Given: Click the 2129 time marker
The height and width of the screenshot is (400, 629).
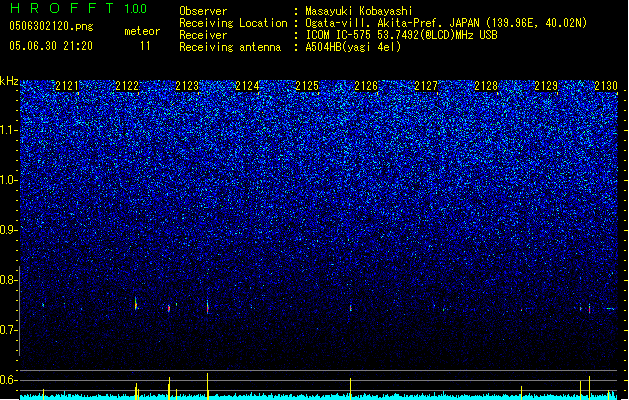Looking at the screenshot, I should pos(546,86).
